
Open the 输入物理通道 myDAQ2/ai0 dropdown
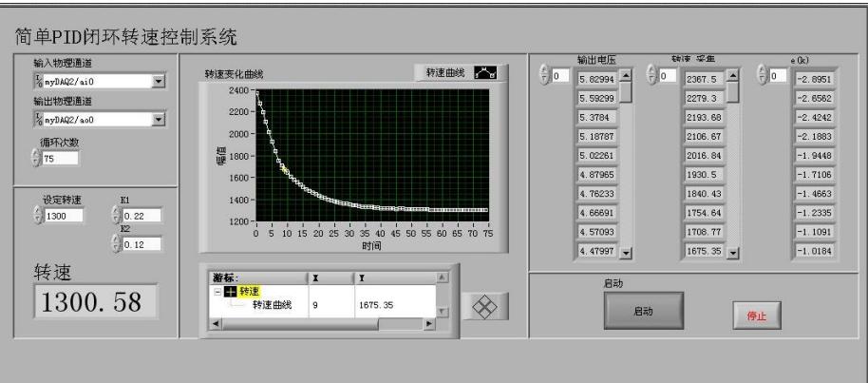coord(158,80)
